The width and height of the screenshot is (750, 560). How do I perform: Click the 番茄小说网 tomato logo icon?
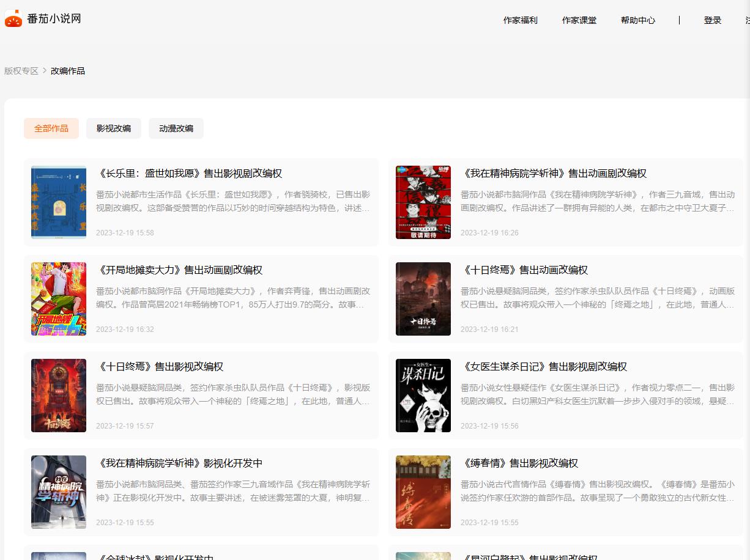(13, 19)
